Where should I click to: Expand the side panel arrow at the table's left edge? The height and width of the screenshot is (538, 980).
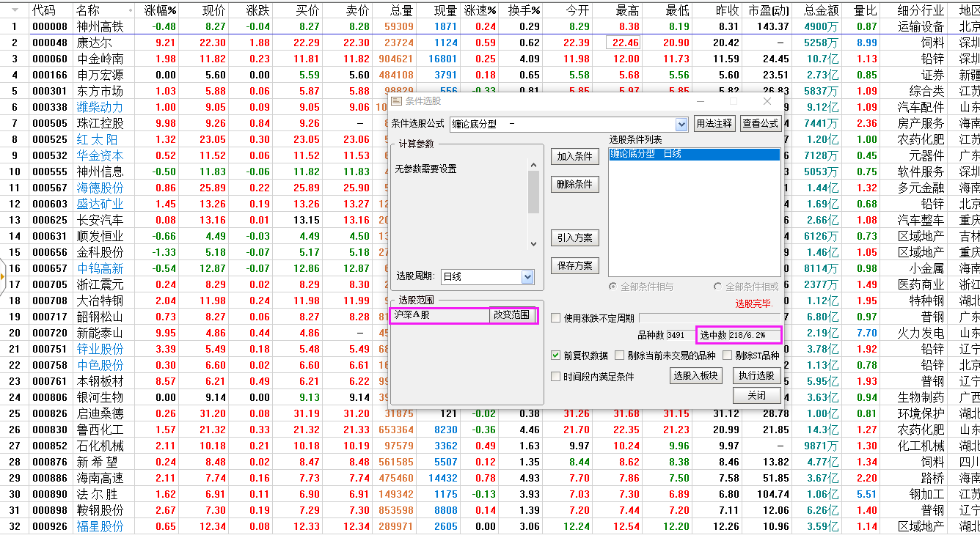(3, 276)
